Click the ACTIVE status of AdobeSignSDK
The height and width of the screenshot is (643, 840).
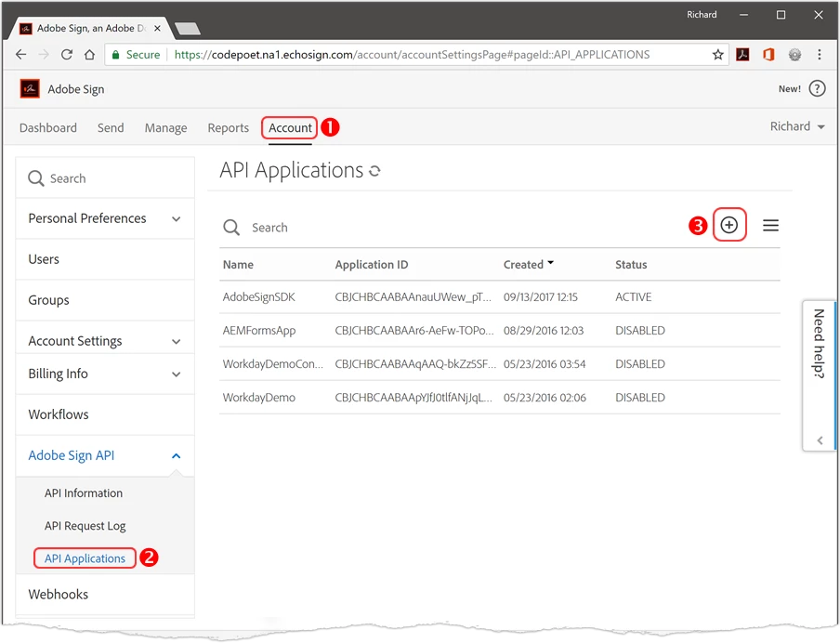coord(633,297)
